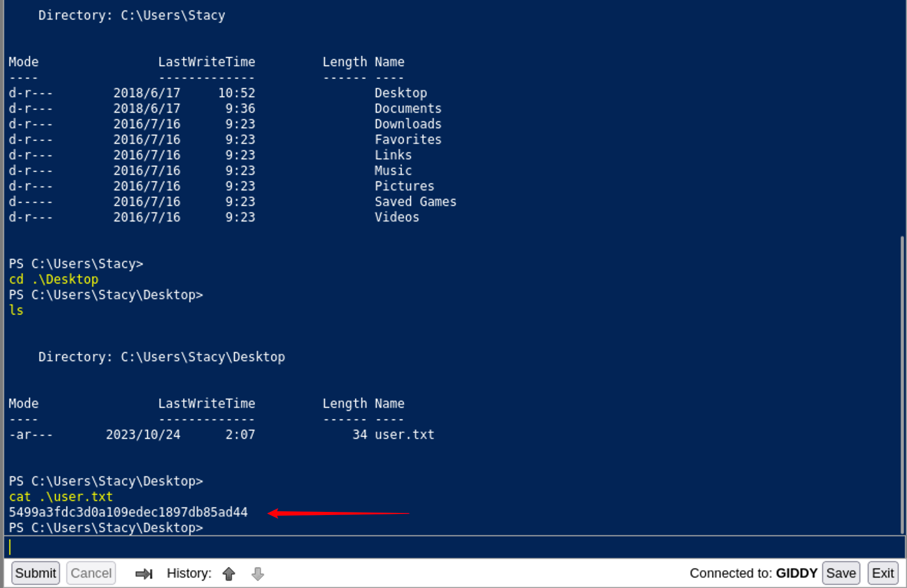Show previous command with History up arrow
907x588 pixels.
point(229,574)
